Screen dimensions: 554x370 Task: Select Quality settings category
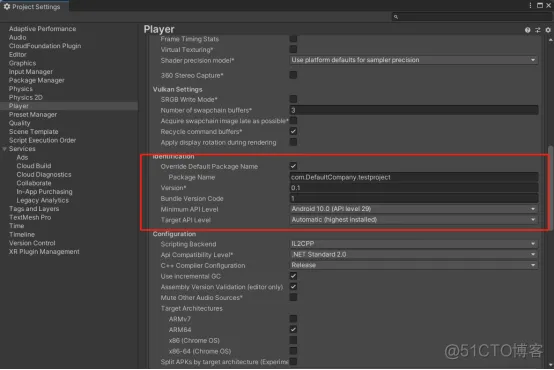pos(19,123)
